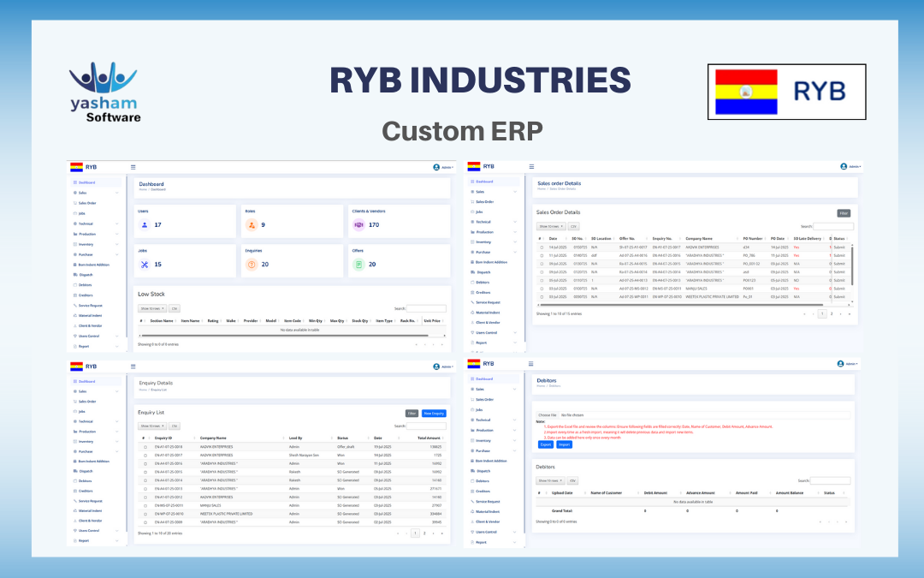This screenshot has width=924, height=578.
Task: Switch to the Sales Order sidebar menu item
Action: (x=87, y=203)
